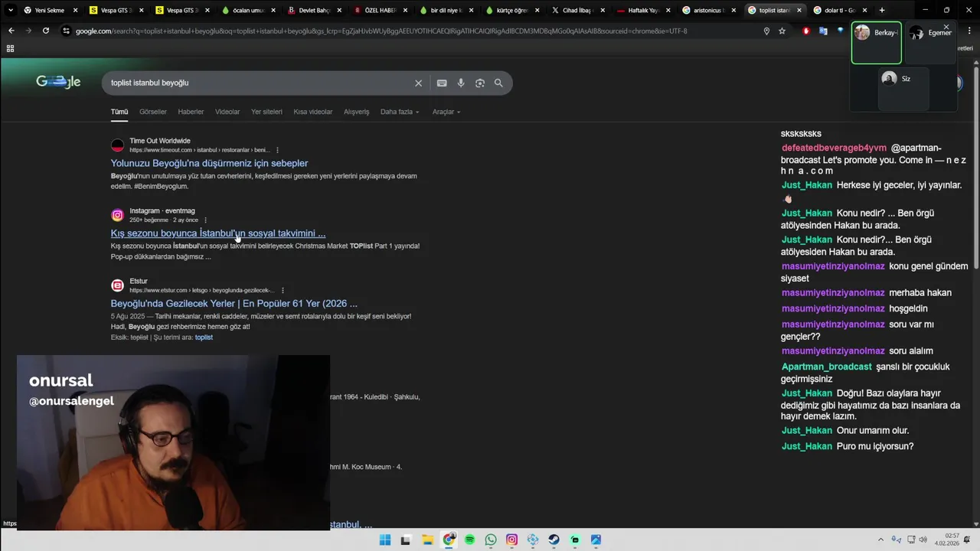Click chat message 'Puro mu içiyorsun?'

pos(875,446)
